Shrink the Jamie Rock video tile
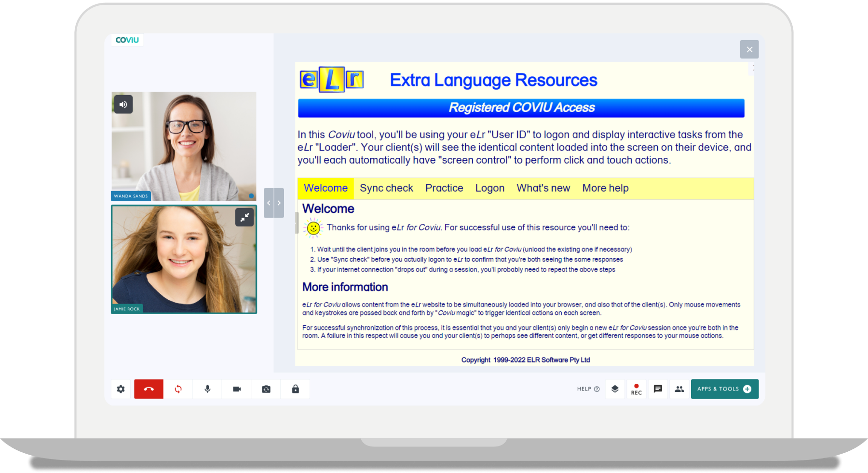The width and height of the screenshot is (868, 473). 244,217
